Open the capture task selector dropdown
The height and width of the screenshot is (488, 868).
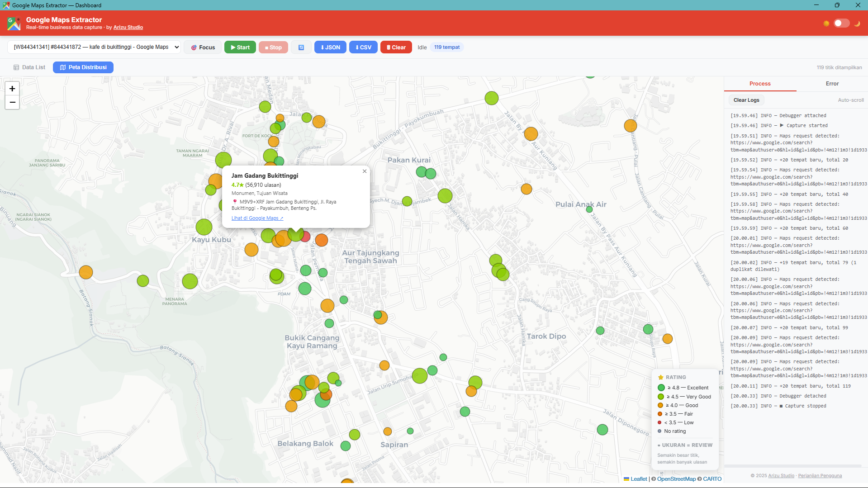pos(95,47)
